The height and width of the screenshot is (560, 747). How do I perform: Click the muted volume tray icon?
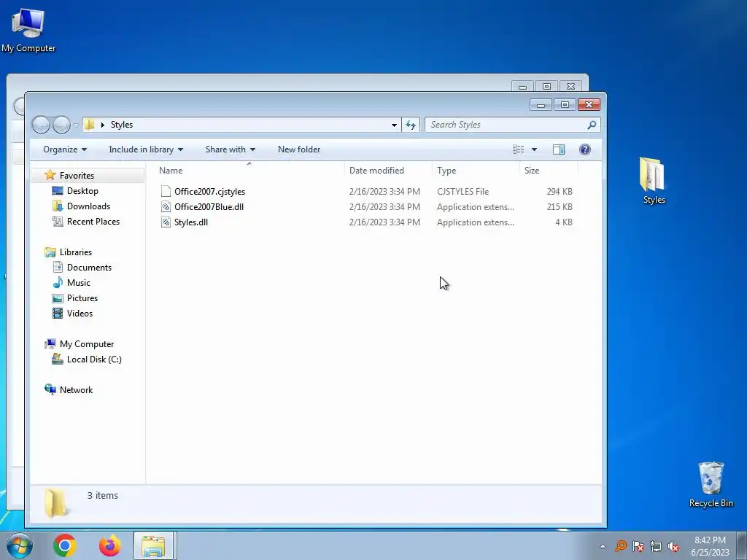(x=673, y=546)
